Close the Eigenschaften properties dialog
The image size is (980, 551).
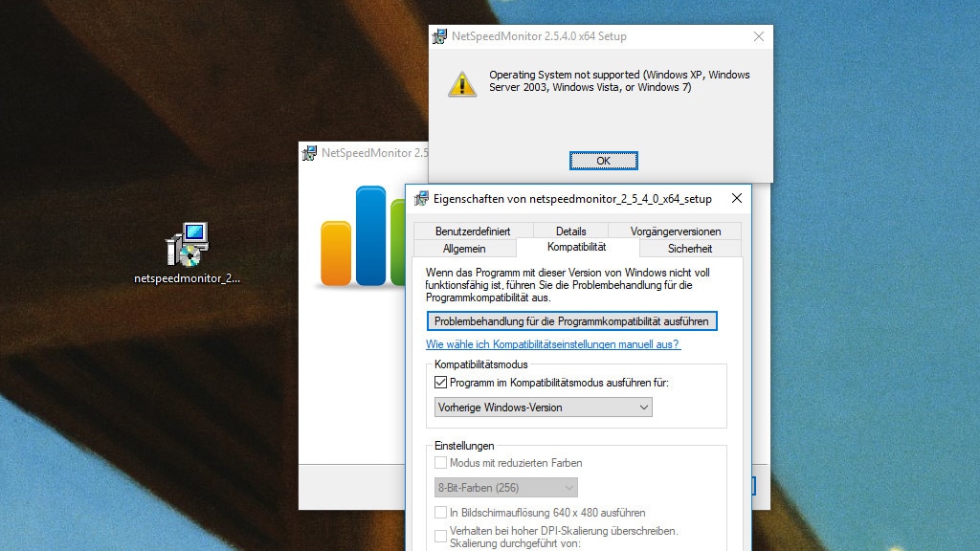[736, 199]
